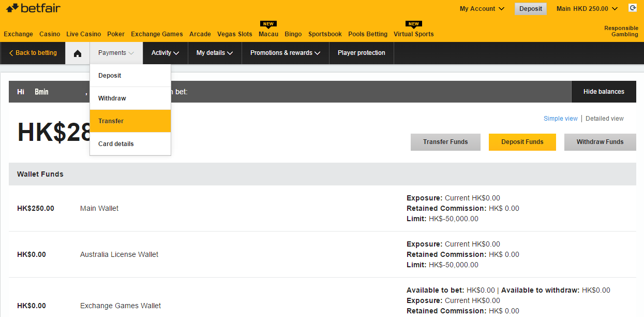The width and height of the screenshot is (644, 317).
Task: Open the Exchange product link
Action: pyautogui.click(x=19, y=34)
